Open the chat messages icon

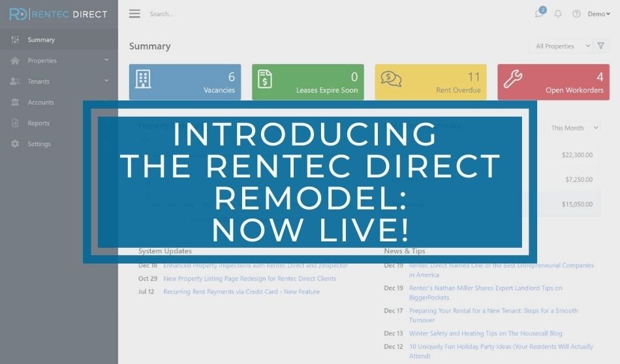[x=540, y=14]
